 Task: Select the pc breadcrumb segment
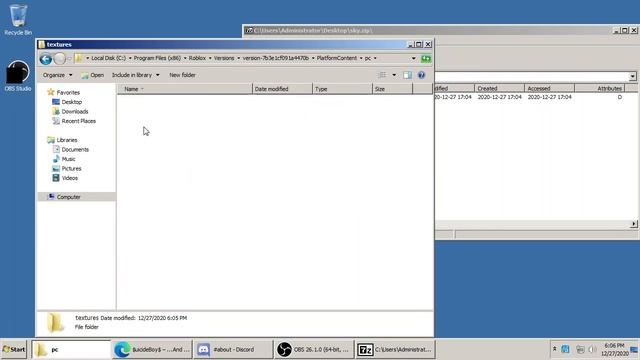coord(368,58)
